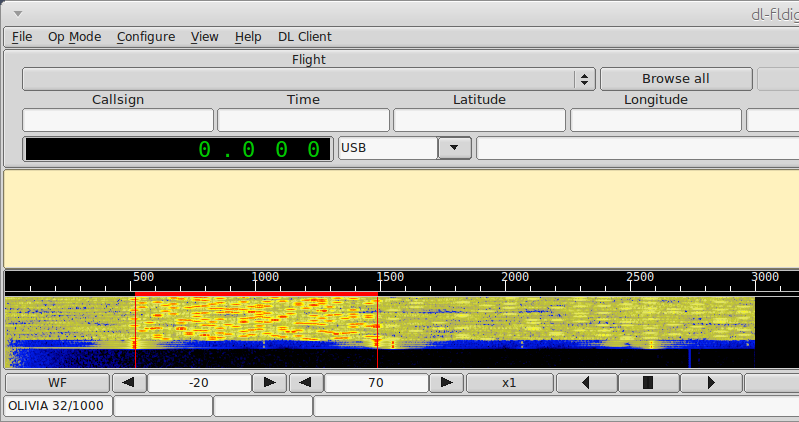The height and width of the screenshot is (422, 799).
Task: Click the 1000 Hz label on frequency scale
Action: point(265,277)
